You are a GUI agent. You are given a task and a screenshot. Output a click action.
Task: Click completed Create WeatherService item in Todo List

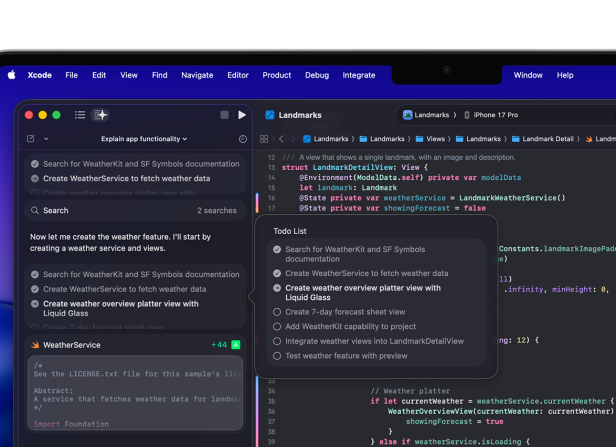click(x=361, y=273)
